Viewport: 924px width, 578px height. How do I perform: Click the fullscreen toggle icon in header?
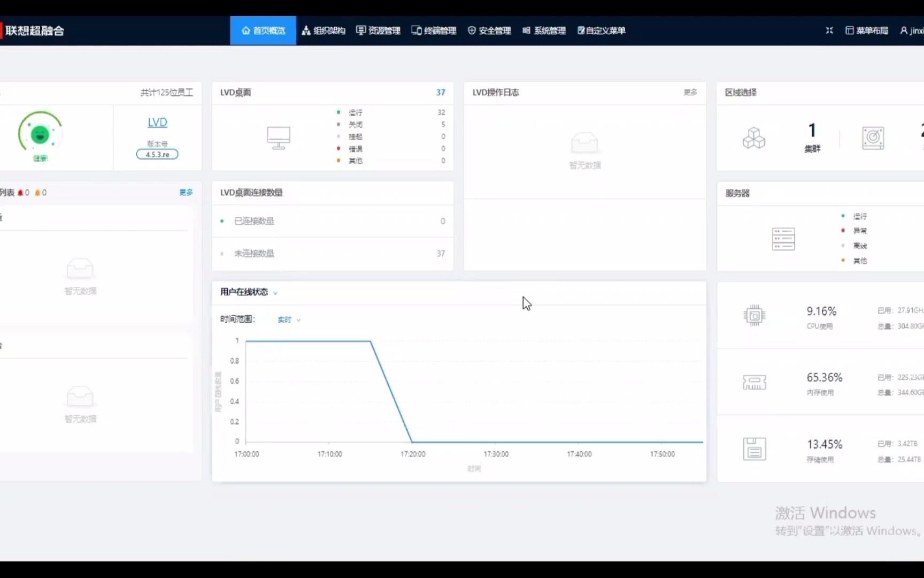click(x=829, y=31)
